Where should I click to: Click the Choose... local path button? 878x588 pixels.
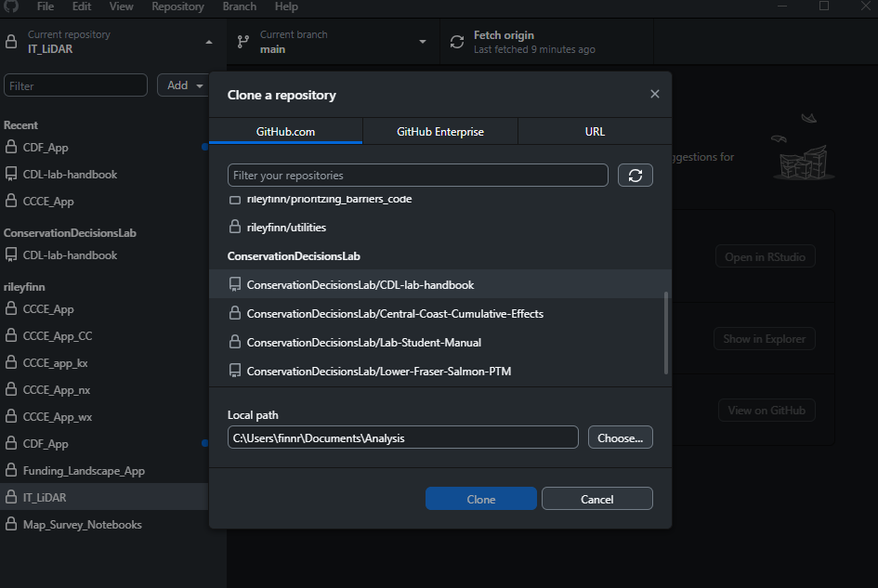pos(621,438)
